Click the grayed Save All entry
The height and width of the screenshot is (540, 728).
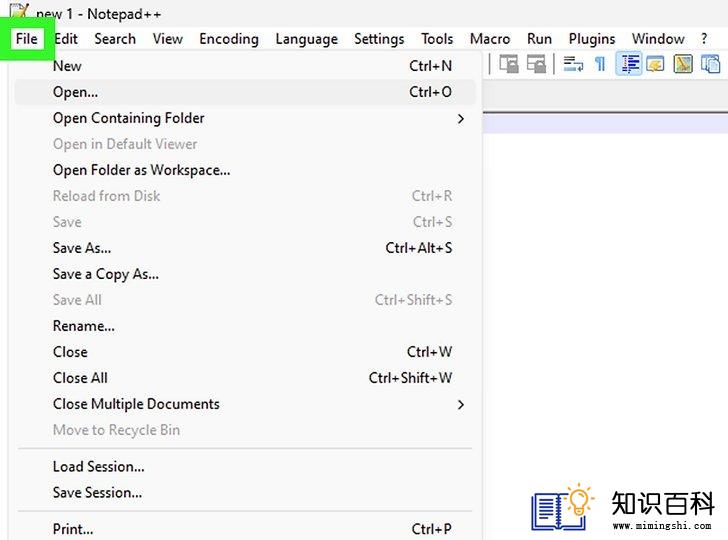(245, 300)
